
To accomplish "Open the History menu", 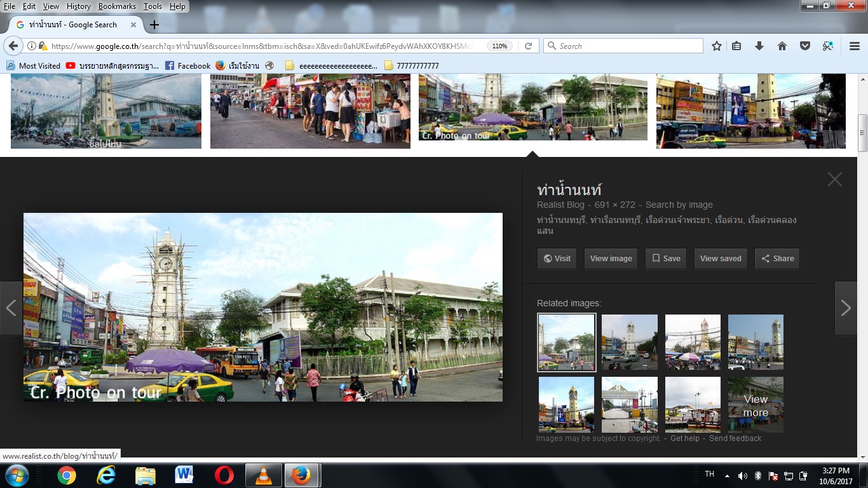I will [x=79, y=6].
